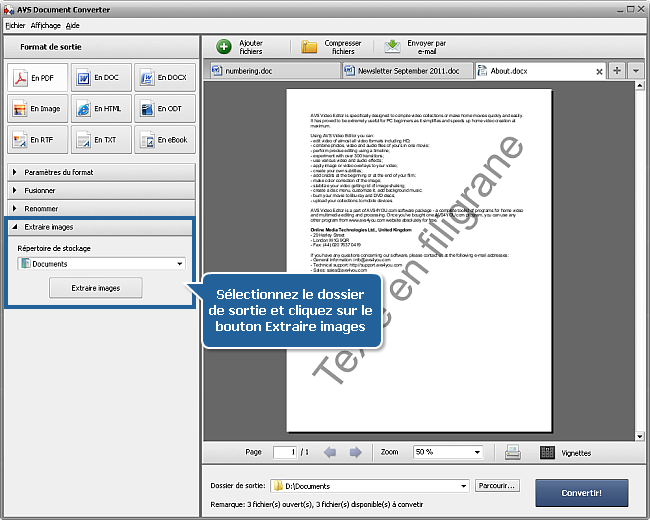Viewport: 650px width, 520px height.
Task: Select the En PDF output format
Action: click(36, 78)
